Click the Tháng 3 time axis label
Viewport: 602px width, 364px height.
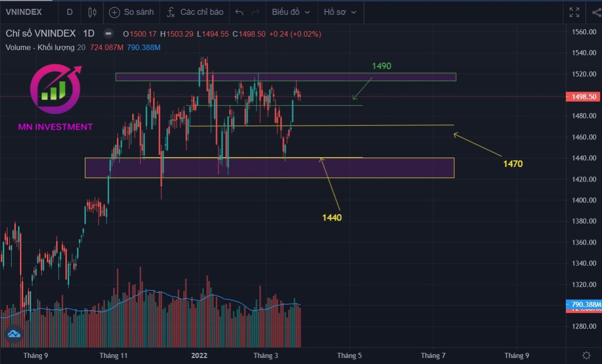coord(266,355)
